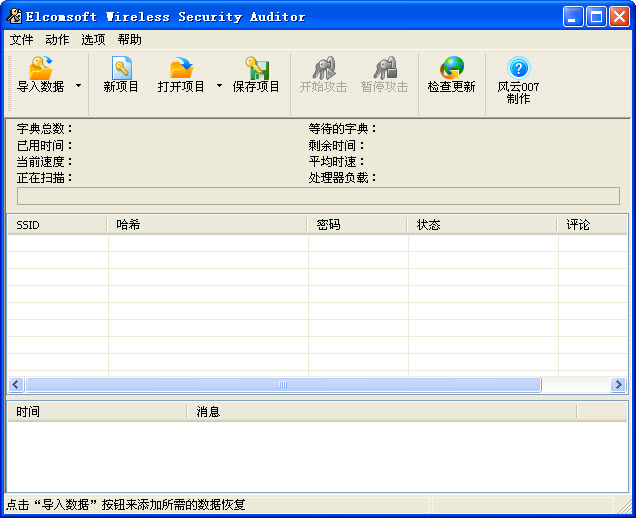Image resolution: width=636 pixels, height=518 pixels.
Task: Click the 暂停攻击 (Pause Attack) icon
Action: coord(385,68)
